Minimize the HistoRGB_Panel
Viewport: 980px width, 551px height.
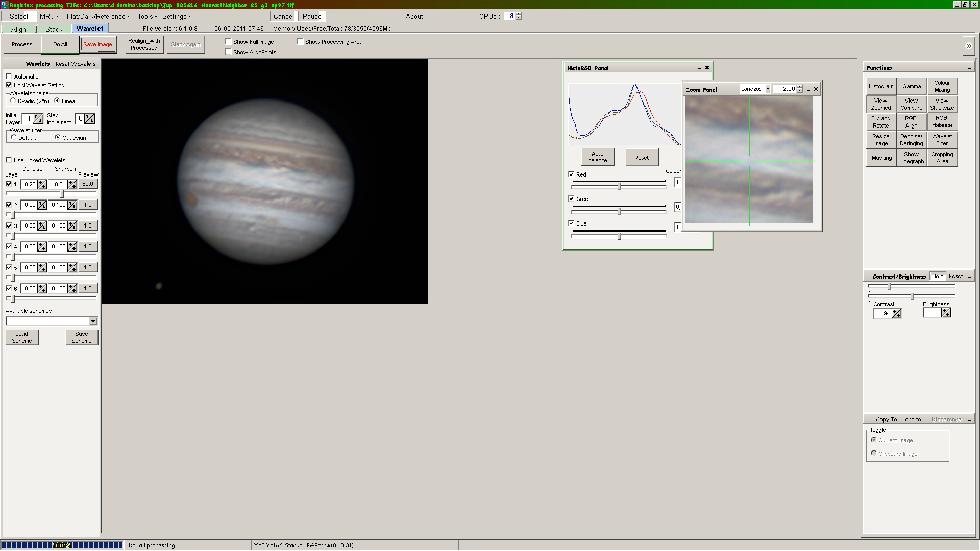[x=699, y=68]
